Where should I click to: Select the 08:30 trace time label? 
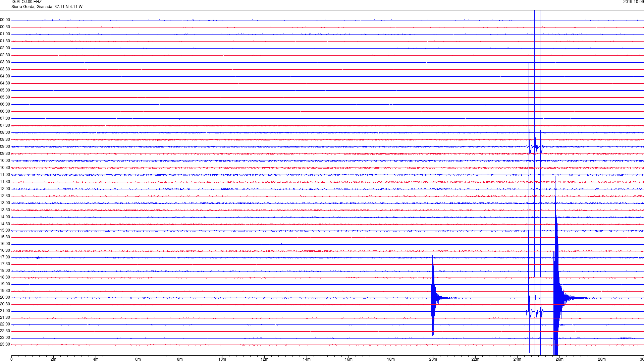tap(5, 139)
